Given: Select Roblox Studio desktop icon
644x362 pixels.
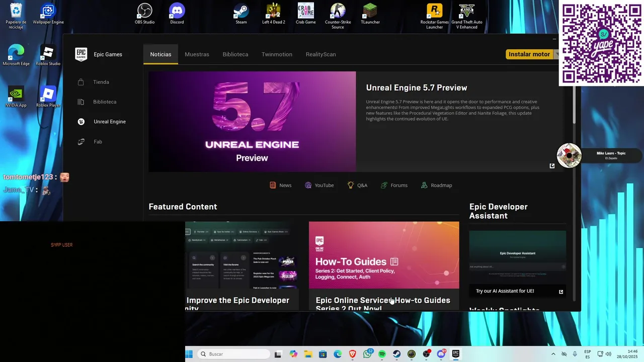Looking at the screenshot, I should tap(48, 55).
